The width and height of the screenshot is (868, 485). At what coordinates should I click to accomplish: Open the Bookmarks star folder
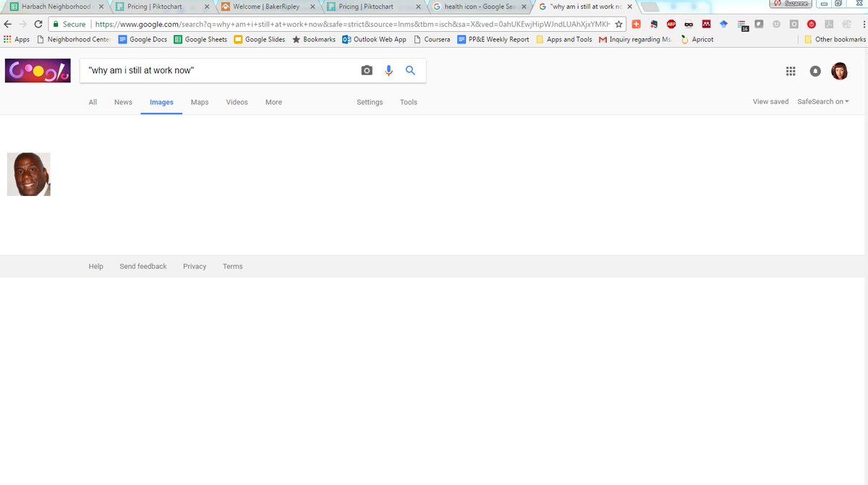pos(314,39)
